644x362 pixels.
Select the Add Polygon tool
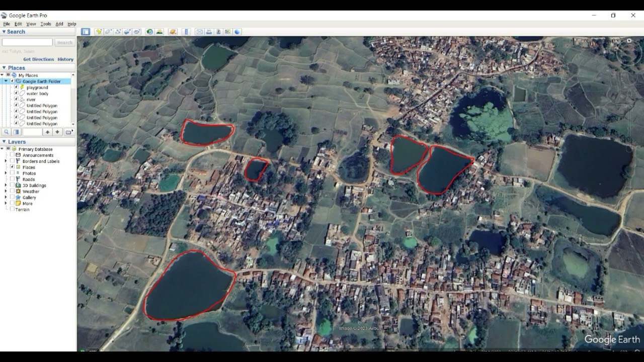coord(108,32)
